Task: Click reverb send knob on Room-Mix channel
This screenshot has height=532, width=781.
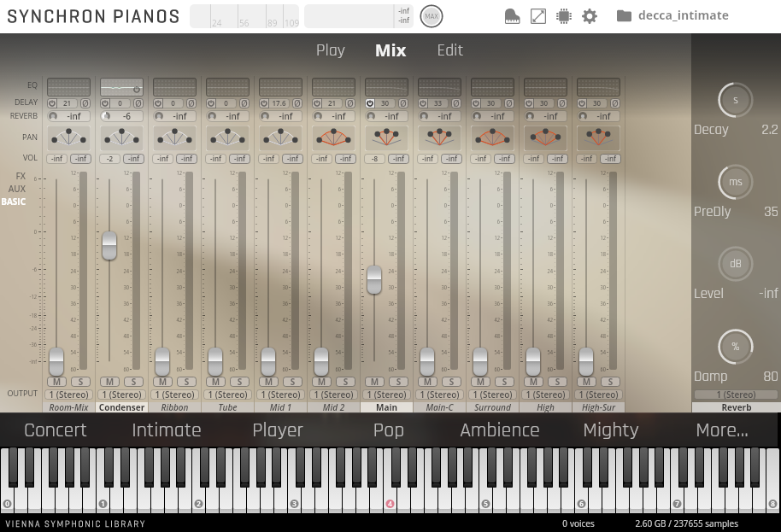Action: point(53,116)
